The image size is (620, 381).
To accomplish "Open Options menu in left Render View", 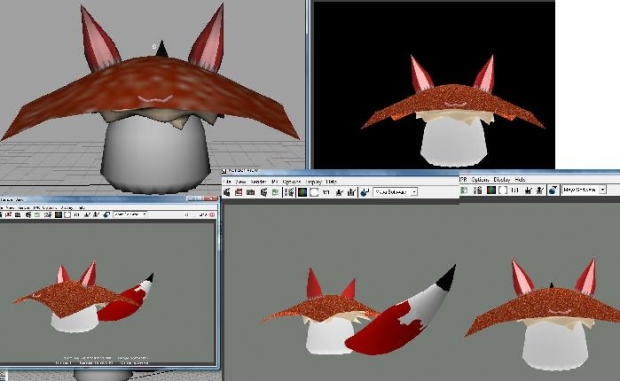I will point(50,207).
